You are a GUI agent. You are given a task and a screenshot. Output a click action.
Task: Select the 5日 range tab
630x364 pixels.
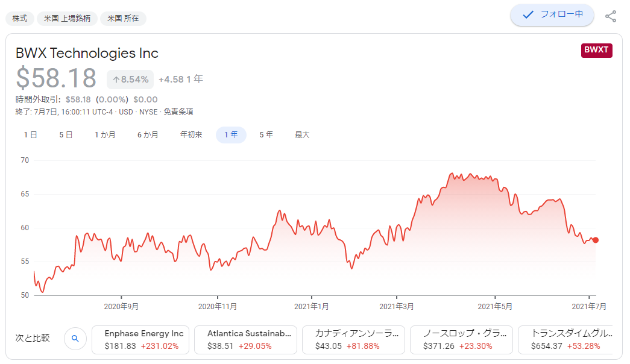[x=66, y=134]
